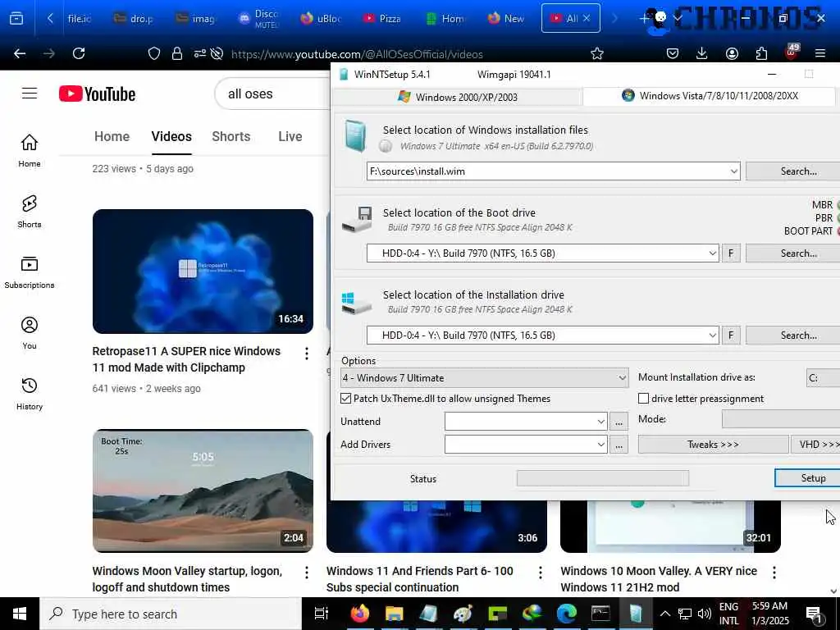Reload the page in Firefox
Image resolution: width=840 pixels, height=630 pixels.
click(79, 53)
